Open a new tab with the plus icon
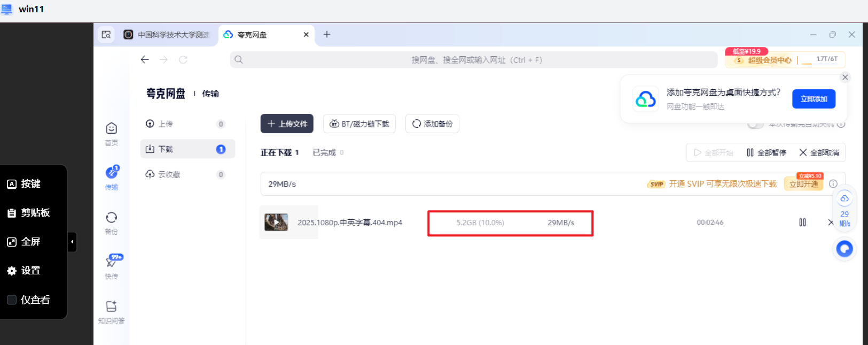 (x=327, y=34)
